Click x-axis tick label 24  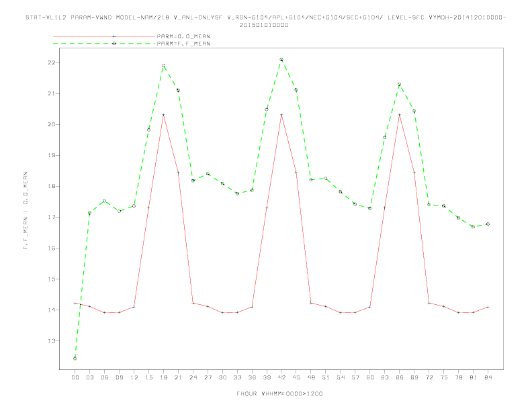[x=193, y=377]
